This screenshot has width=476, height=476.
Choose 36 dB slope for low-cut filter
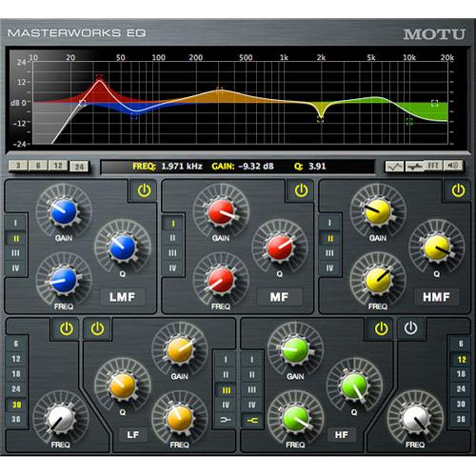[x=16, y=420]
